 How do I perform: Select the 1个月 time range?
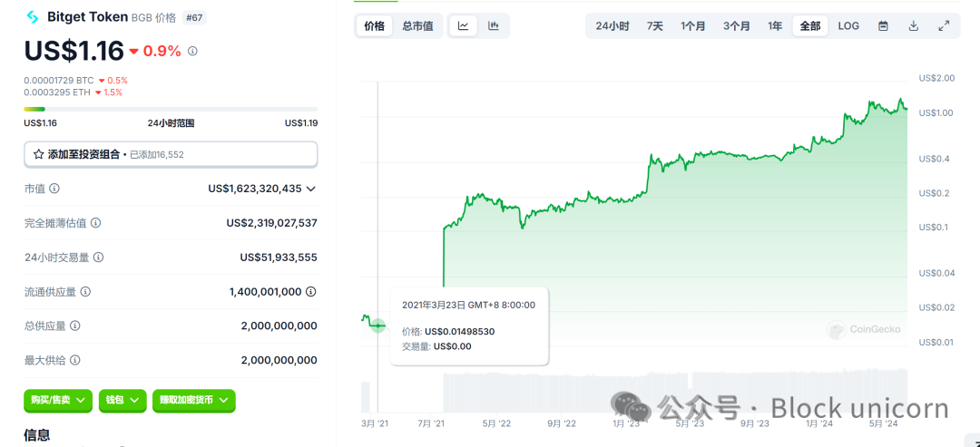tap(692, 26)
